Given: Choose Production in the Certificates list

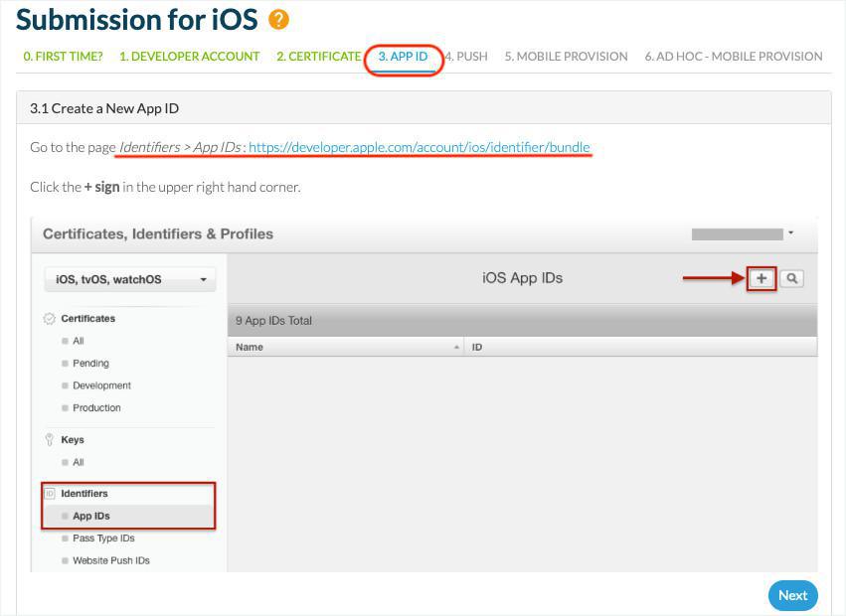Looking at the screenshot, I should pos(96,408).
